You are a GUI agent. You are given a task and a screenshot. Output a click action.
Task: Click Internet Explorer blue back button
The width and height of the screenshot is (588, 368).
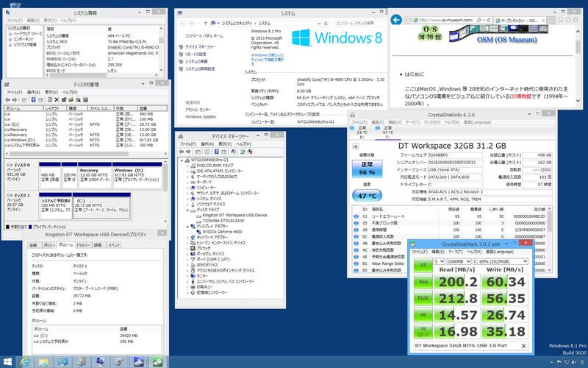(x=396, y=20)
